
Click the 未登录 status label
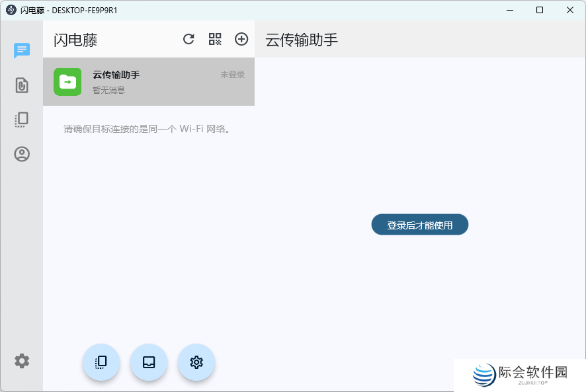pos(232,74)
